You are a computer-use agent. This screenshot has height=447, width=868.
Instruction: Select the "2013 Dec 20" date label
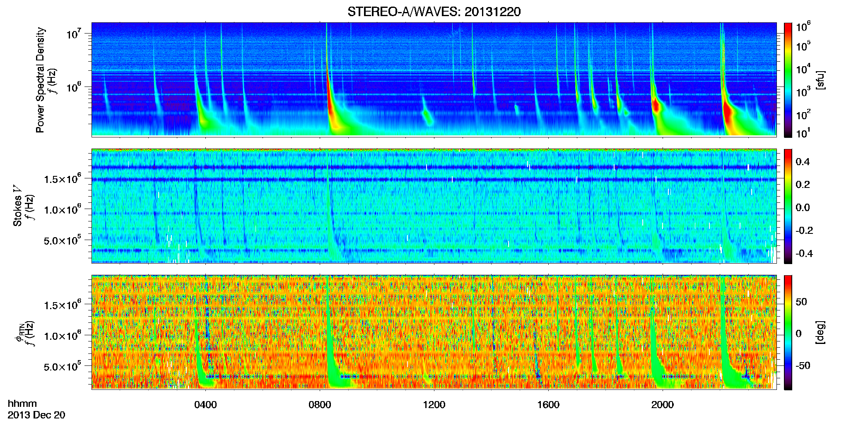coord(36,415)
